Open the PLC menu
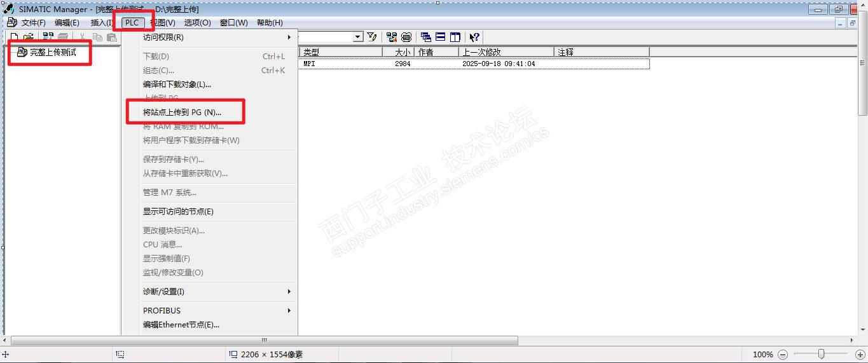The width and height of the screenshot is (868, 363). pos(132,23)
